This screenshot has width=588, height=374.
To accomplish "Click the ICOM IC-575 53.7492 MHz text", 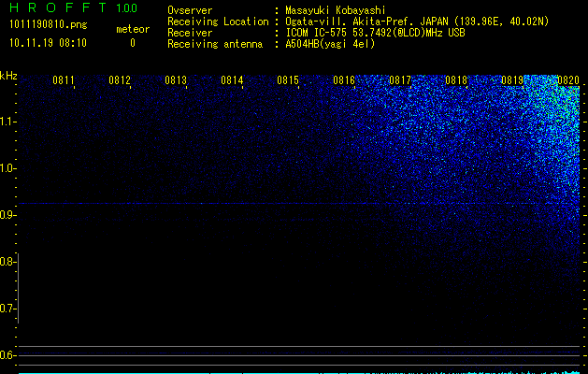I will click(x=376, y=33).
